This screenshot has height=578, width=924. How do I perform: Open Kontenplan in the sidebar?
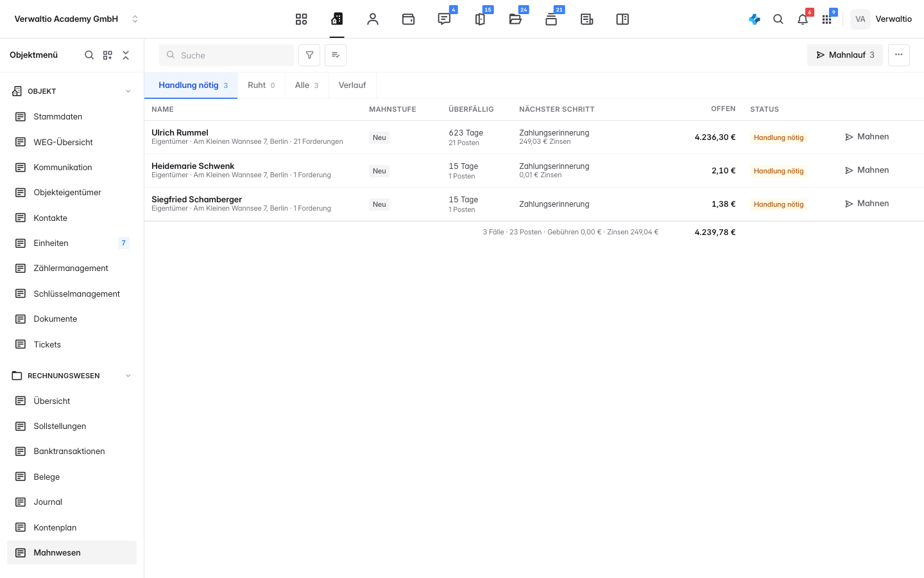(72, 528)
